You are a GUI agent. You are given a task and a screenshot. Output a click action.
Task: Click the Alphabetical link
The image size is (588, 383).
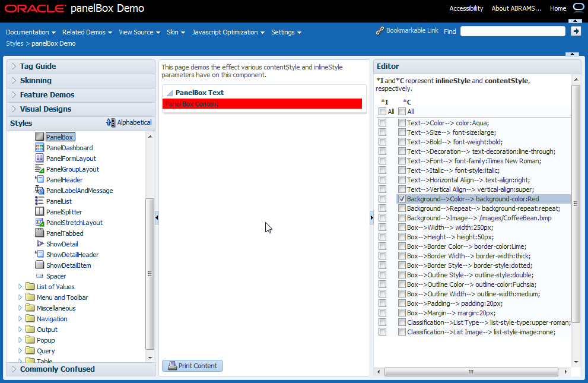(x=134, y=122)
